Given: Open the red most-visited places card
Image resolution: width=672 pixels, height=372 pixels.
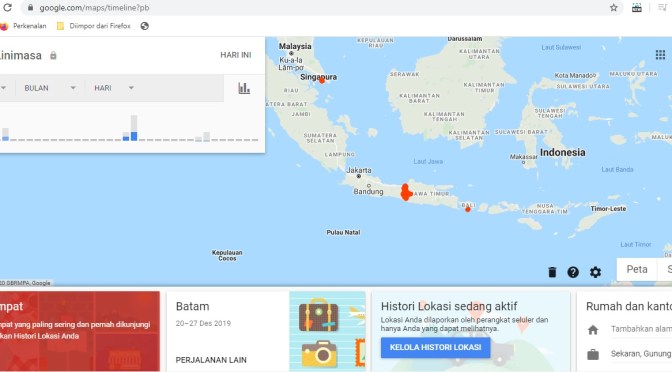Looking at the screenshot, I should [80, 331].
